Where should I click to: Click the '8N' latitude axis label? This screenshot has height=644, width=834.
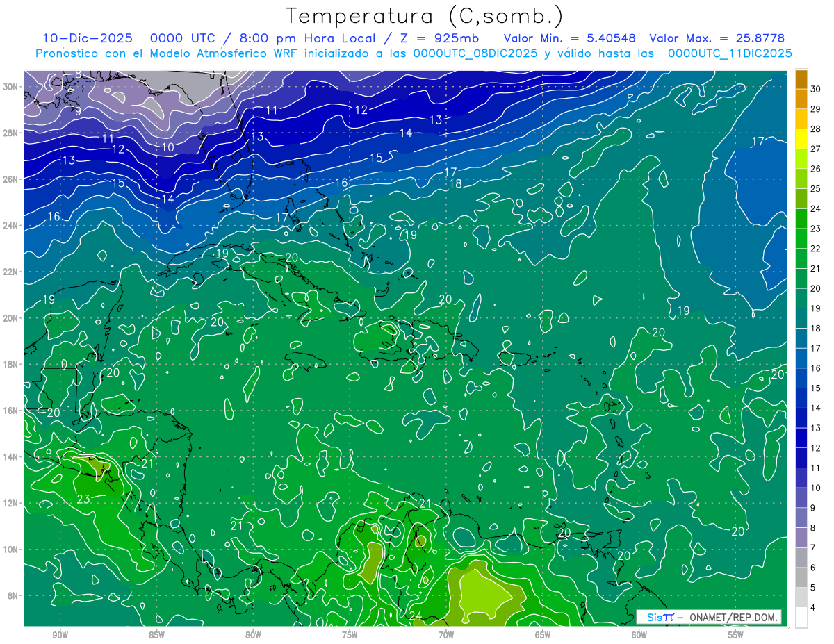14,596
